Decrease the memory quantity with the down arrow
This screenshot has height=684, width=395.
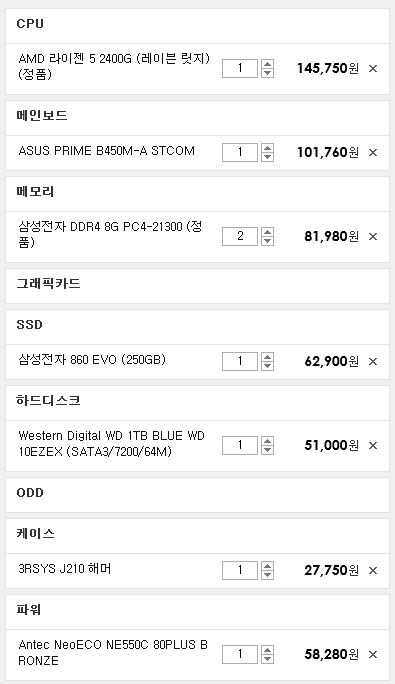click(x=267, y=241)
